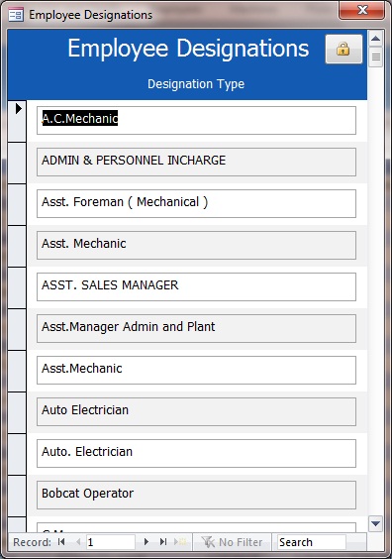392x559 pixels.
Task: Select row selector beside Asst. Mechanic
Action: click(17, 246)
